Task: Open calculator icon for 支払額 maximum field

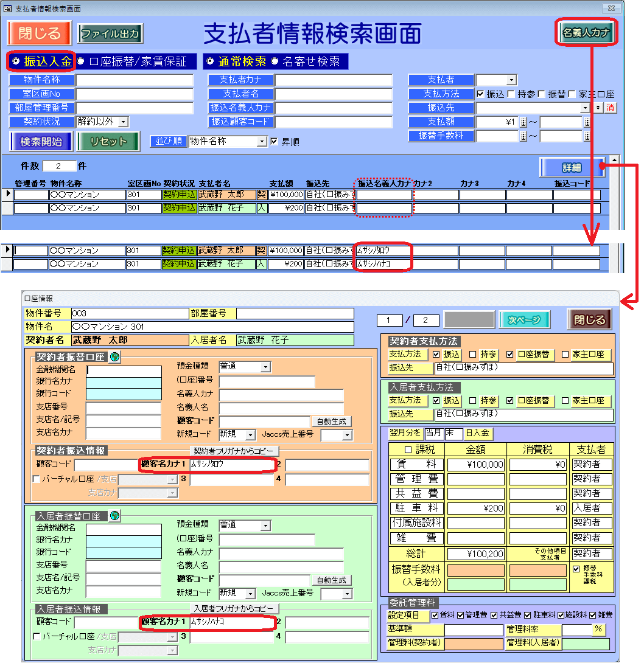Action: pos(587,122)
